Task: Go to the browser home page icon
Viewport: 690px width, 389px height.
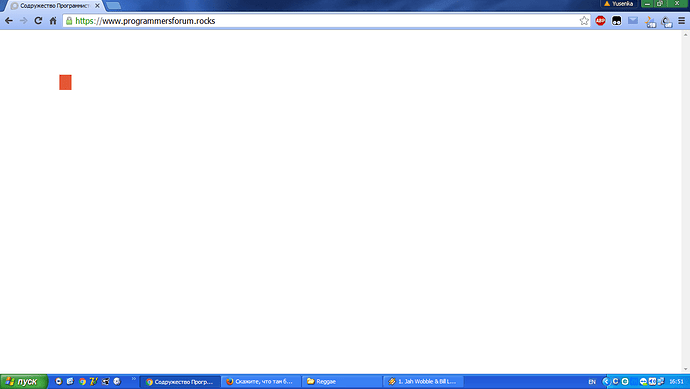Action: click(53, 21)
